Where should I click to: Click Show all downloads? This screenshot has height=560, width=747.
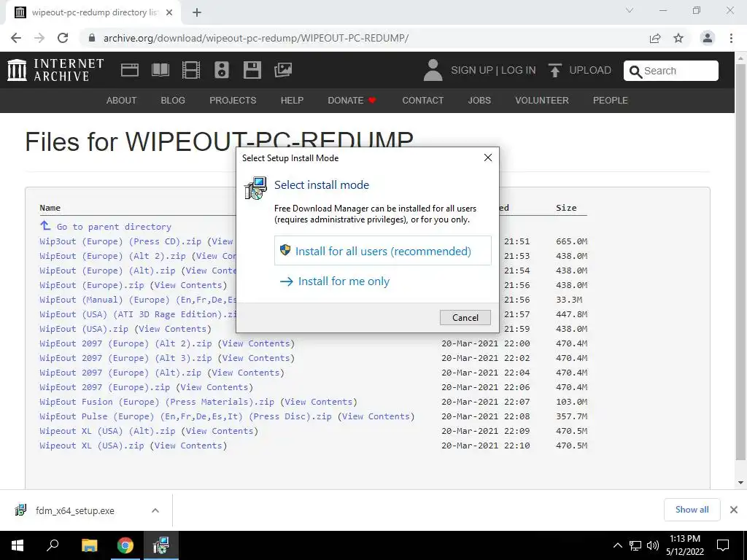692,510
